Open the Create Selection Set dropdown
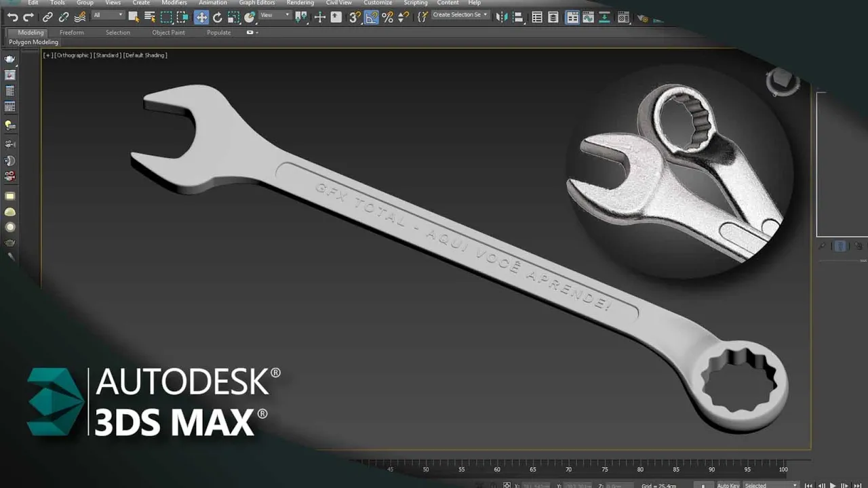 click(460, 15)
